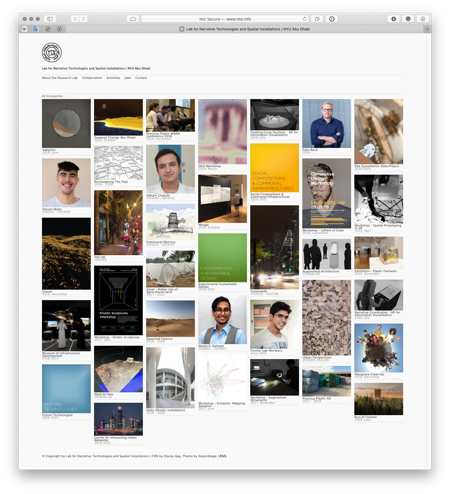Open the RSS link in footer
450x494 pixels.
[x=223, y=456]
